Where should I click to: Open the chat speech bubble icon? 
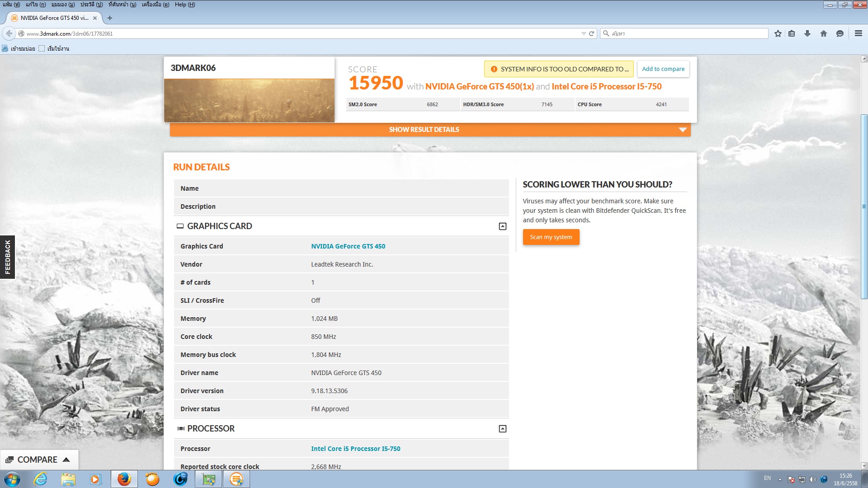coord(840,33)
